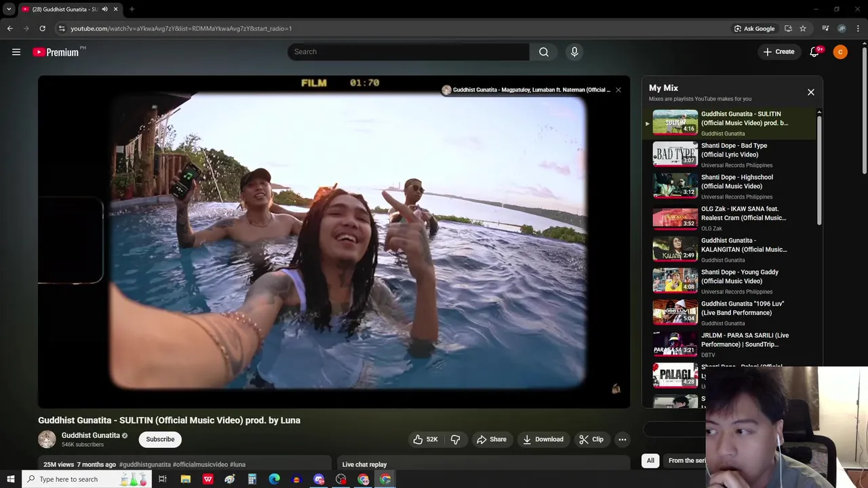
Task: Focus the YouTube search field
Action: click(x=408, y=52)
